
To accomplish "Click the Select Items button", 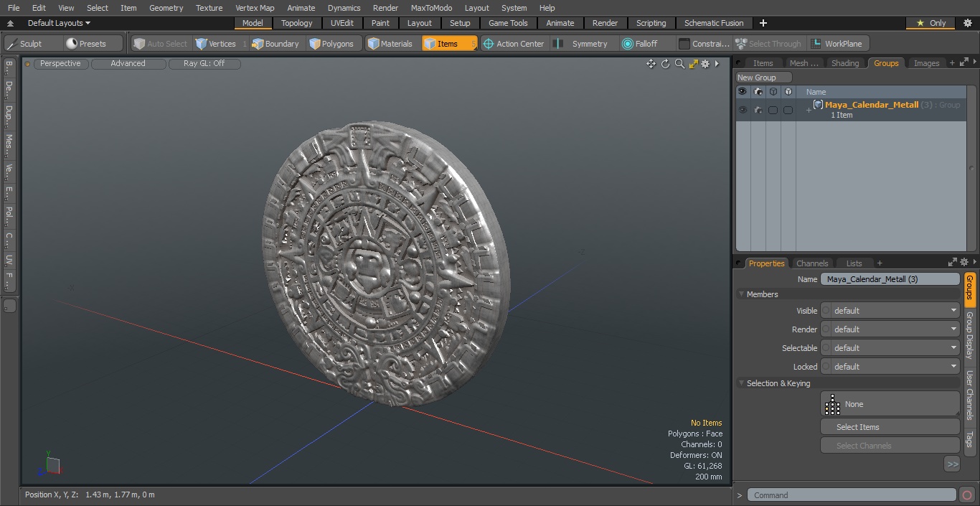I will click(x=890, y=427).
